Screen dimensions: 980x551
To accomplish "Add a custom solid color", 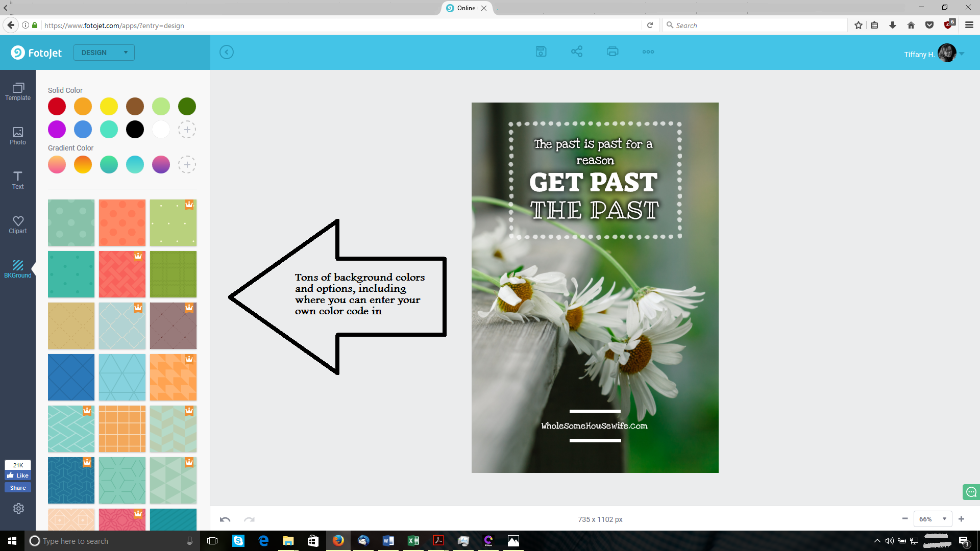I will point(187,130).
